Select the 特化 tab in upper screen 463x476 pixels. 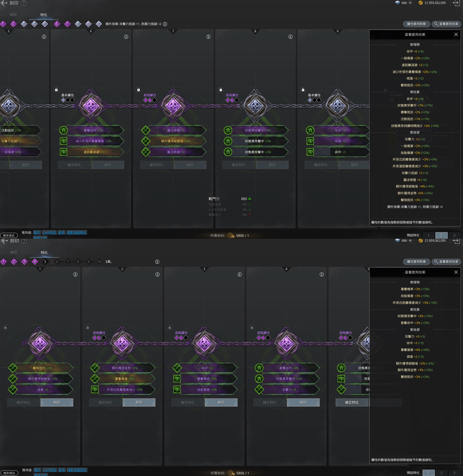pos(44,15)
